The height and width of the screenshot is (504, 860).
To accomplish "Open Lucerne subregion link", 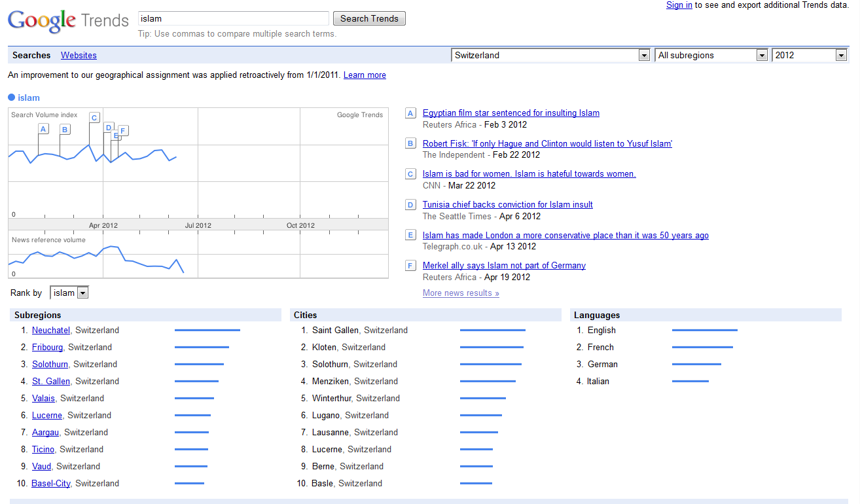I will coord(47,416).
